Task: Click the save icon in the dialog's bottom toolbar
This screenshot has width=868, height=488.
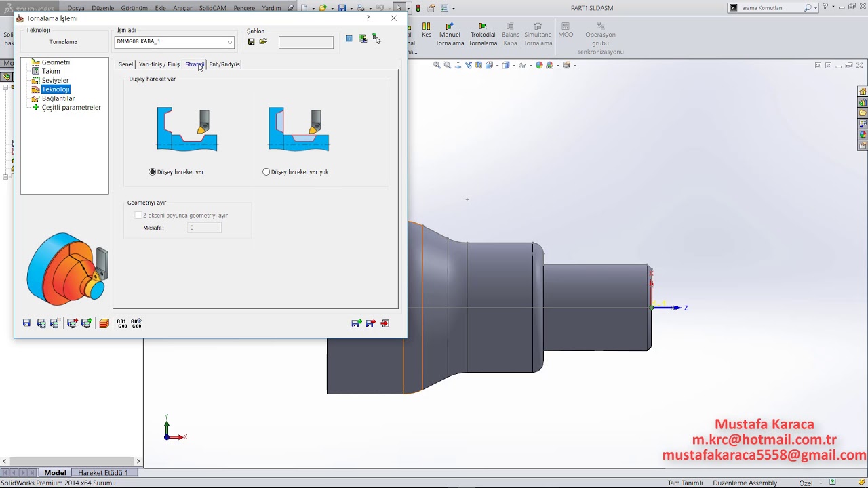Action: tap(26, 323)
